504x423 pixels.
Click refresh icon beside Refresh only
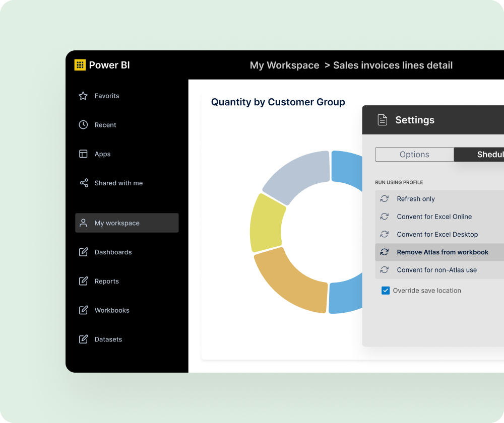[x=385, y=199]
